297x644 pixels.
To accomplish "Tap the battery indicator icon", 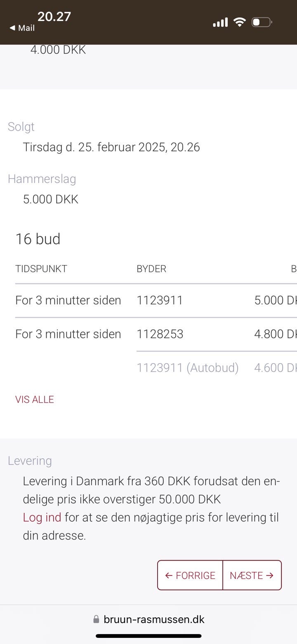I will tap(262, 22).
